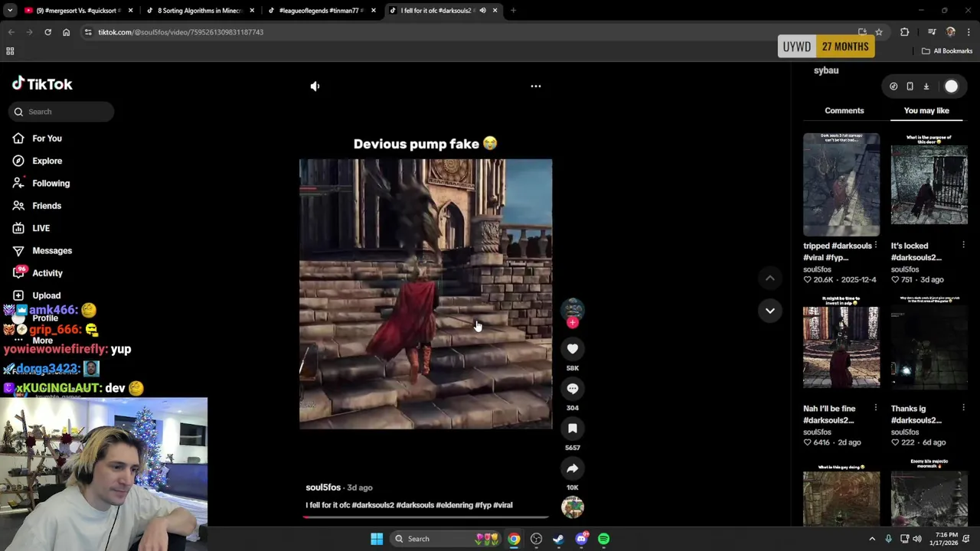
Task: Bookmark this page with the star icon
Action: pyautogui.click(x=879, y=32)
